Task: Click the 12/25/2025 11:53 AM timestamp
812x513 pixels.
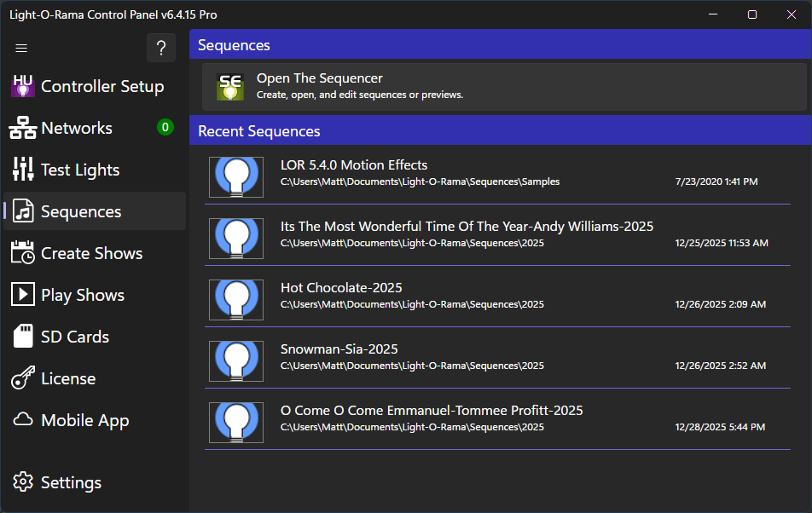Action: pos(722,243)
